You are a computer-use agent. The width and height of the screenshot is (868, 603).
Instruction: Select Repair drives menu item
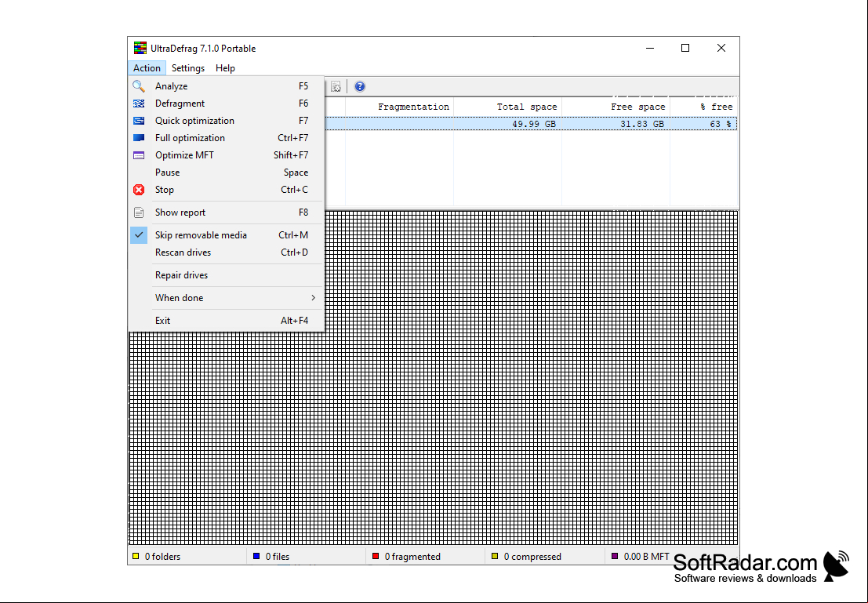click(x=226, y=274)
